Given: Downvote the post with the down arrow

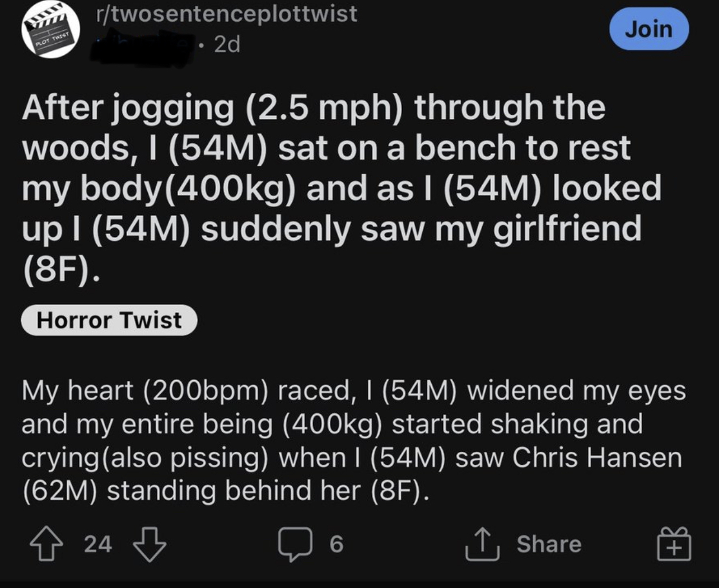Looking at the screenshot, I should click(x=150, y=545).
